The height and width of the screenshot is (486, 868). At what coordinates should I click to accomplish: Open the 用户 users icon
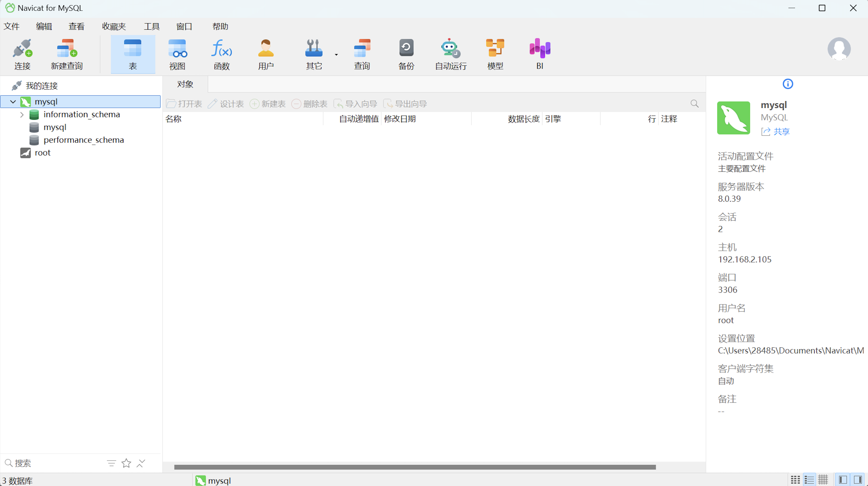(266, 54)
